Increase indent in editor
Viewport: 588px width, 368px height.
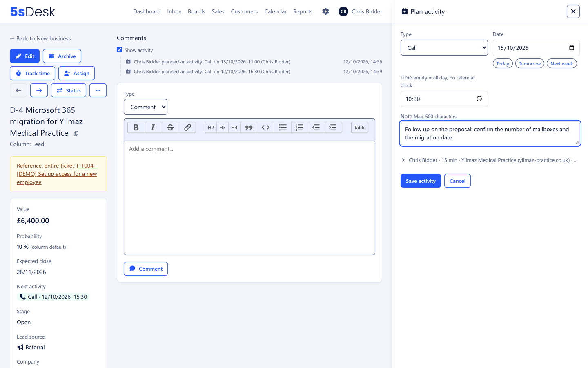coord(333,128)
